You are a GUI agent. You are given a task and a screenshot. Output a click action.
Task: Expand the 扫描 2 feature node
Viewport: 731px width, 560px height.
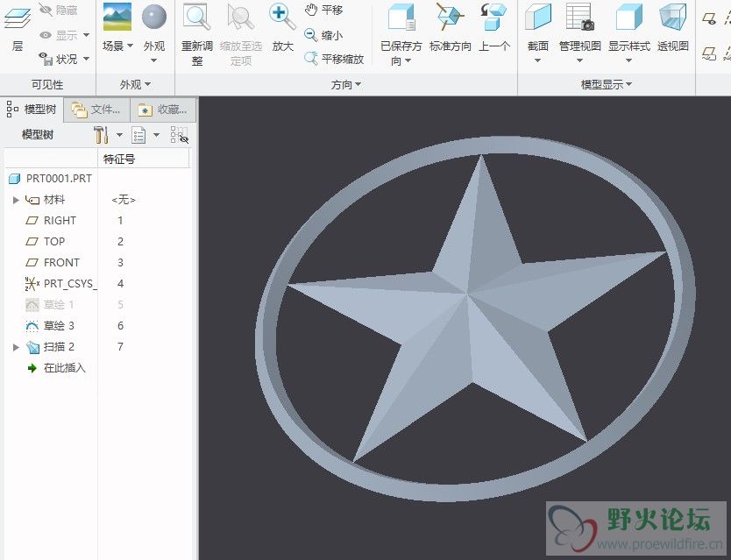tap(16, 347)
